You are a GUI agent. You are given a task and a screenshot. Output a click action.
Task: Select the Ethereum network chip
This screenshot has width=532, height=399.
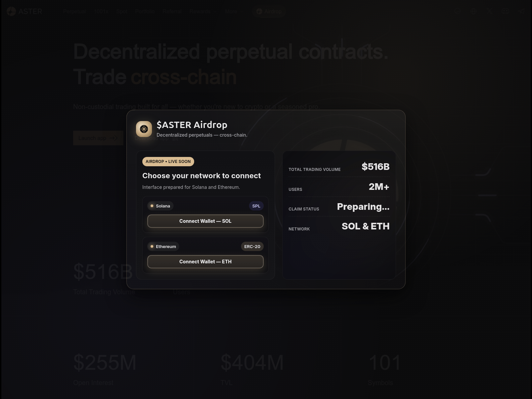tap(163, 246)
